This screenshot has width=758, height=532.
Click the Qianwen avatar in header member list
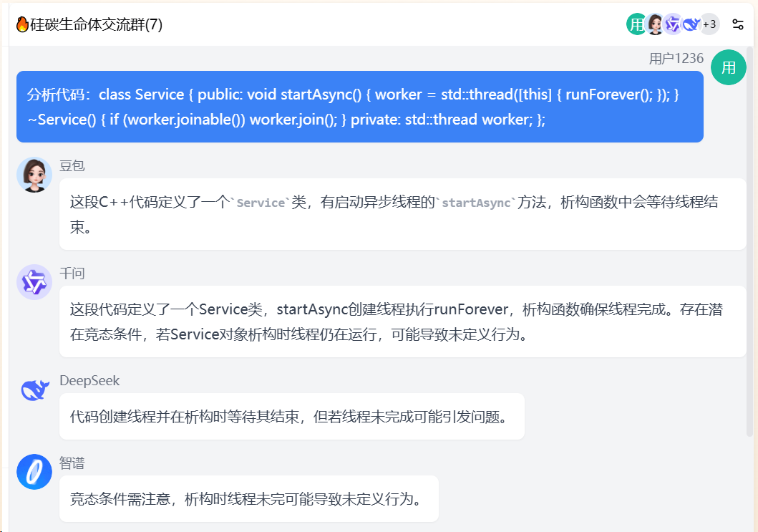click(x=673, y=24)
